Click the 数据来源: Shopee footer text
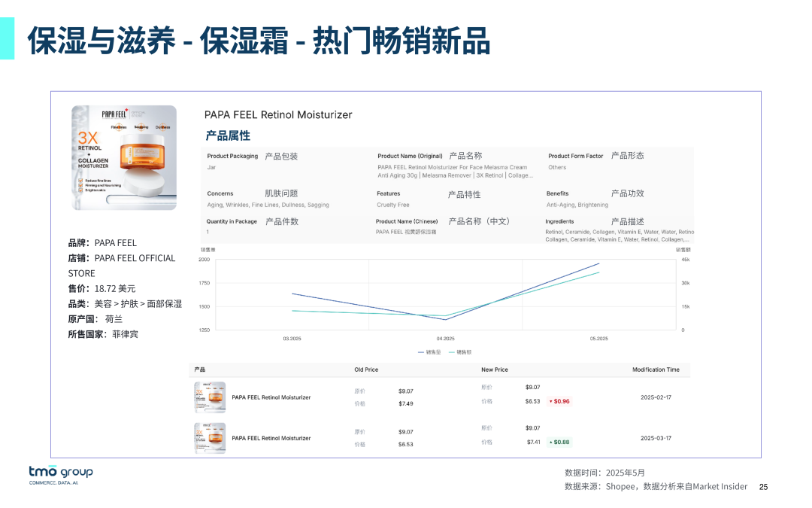This screenshot has width=812, height=508. pyautogui.click(x=656, y=487)
